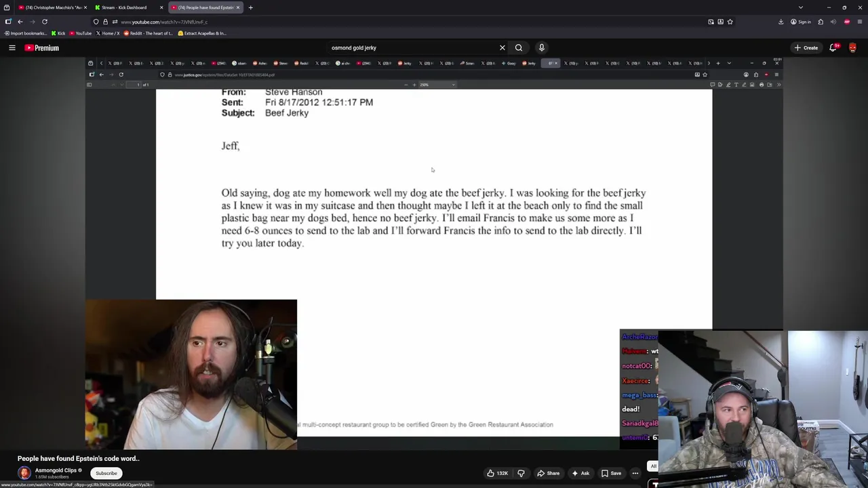Open the picture-in-picture address bar icon
868x488 pixels.
coord(711,22)
